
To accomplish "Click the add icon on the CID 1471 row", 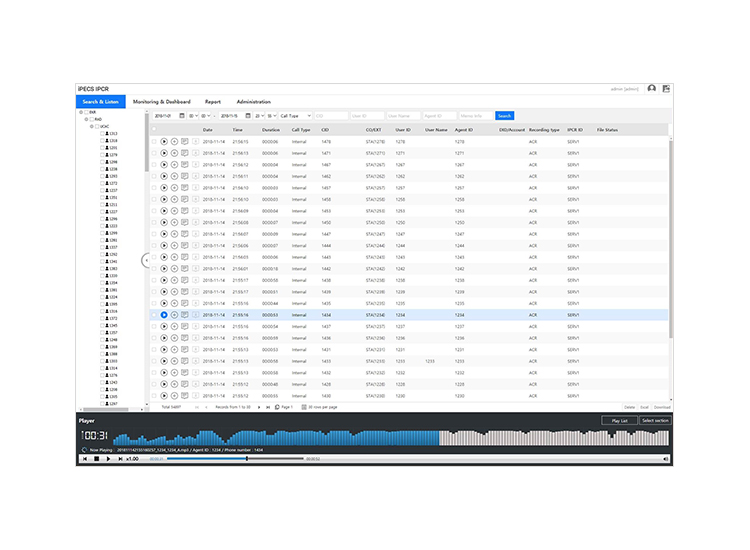I will click(x=174, y=153).
